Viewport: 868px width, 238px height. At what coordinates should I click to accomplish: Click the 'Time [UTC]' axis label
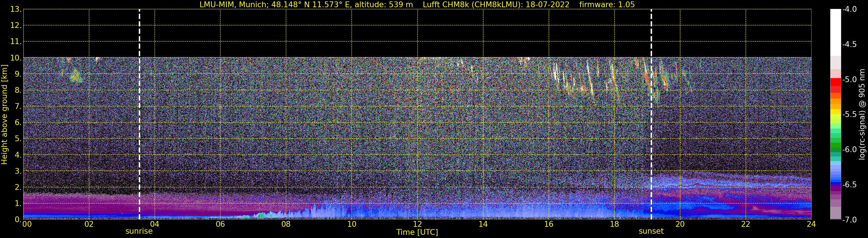point(417,232)
